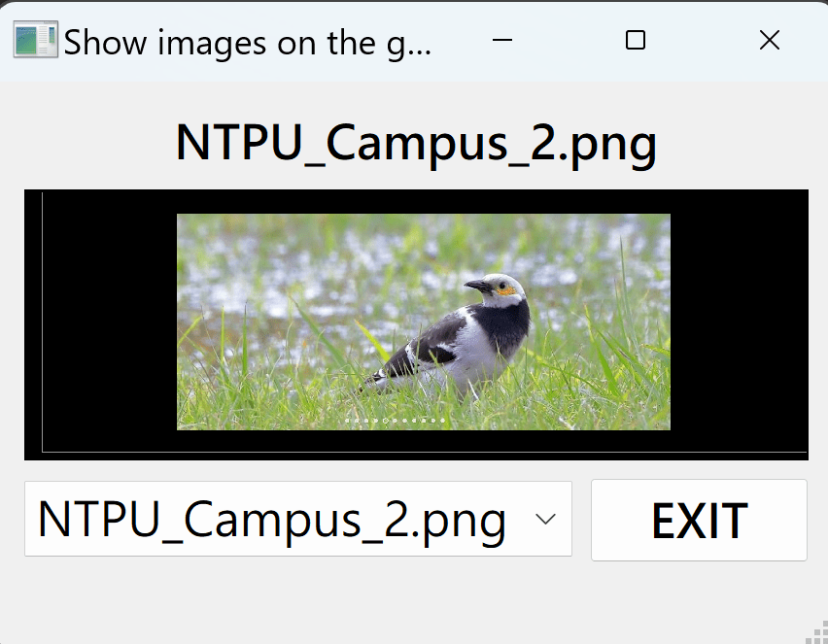The width and height of the screenshot is (828, 644).
Task: Click the horizontal axis line beneath the photo
Action: pyautogui.click(x=425, y=452)
